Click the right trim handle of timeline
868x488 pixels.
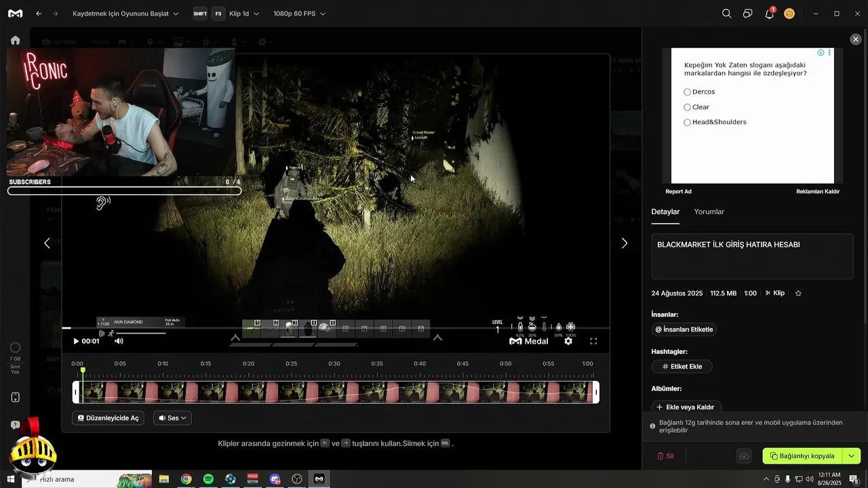tap(596, 392)
